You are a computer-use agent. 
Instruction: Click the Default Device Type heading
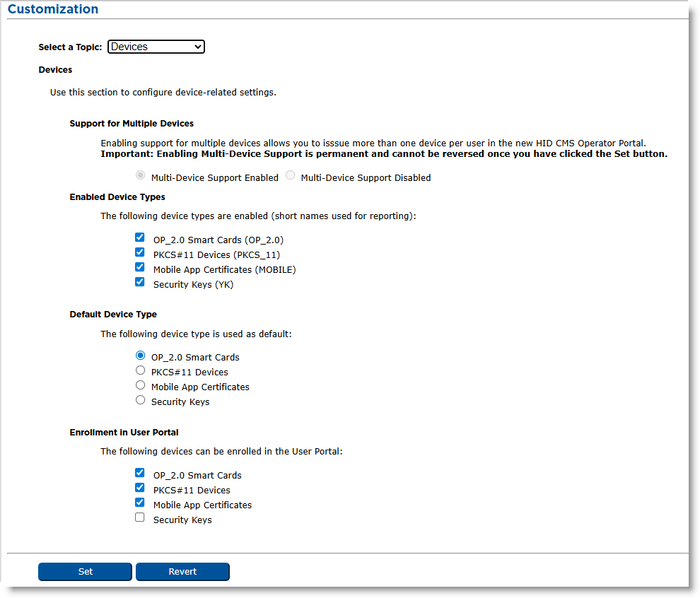click(x=113, y=315)
